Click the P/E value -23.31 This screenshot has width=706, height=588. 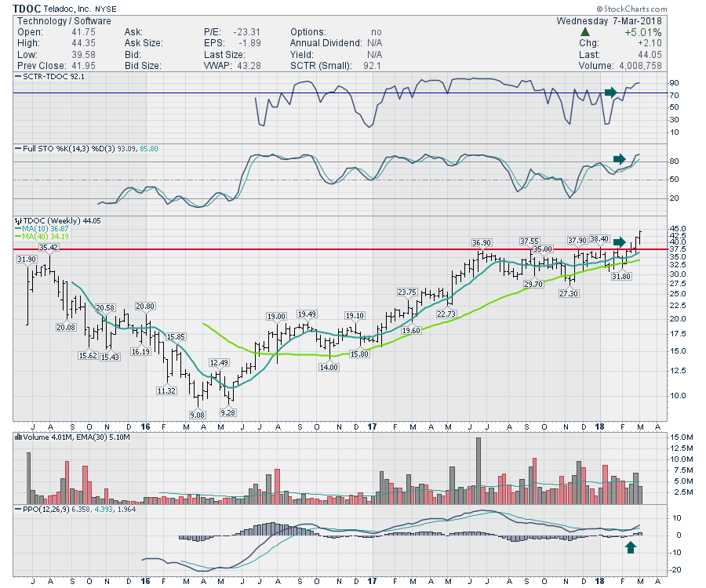247,32
